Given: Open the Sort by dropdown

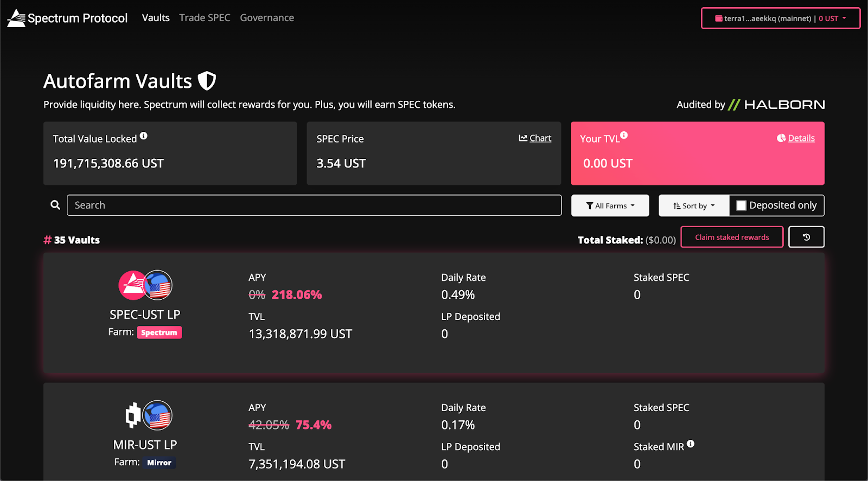Looking at the screenshot, I should pyautogui.click(x=694, y=206).
